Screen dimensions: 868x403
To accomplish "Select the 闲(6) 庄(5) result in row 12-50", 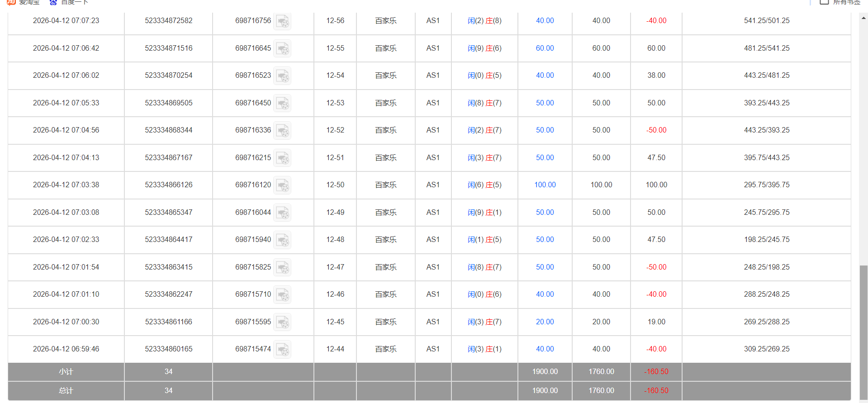I will (x=484, y=185).
